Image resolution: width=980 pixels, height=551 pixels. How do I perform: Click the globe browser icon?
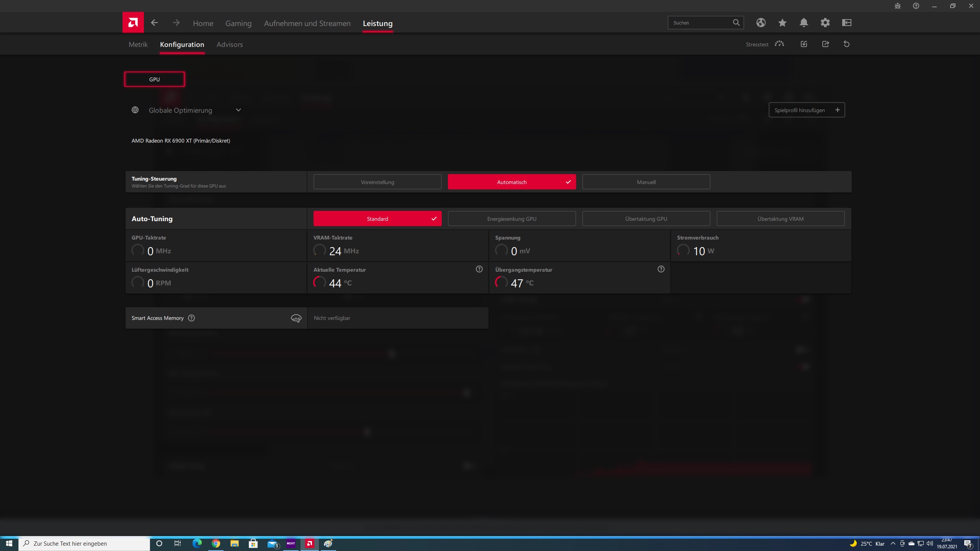[x=761, y=23]
